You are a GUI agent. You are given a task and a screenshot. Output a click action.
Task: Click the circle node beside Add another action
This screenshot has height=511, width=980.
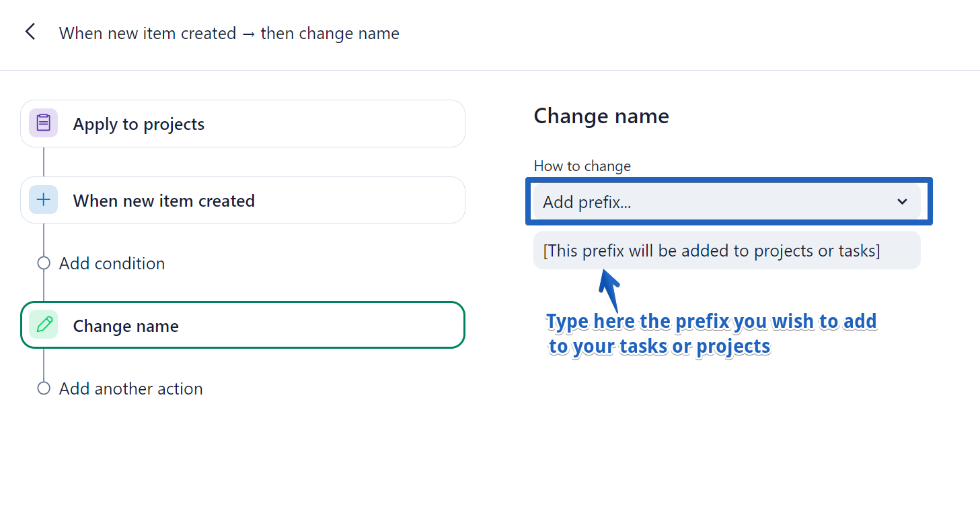44,388
